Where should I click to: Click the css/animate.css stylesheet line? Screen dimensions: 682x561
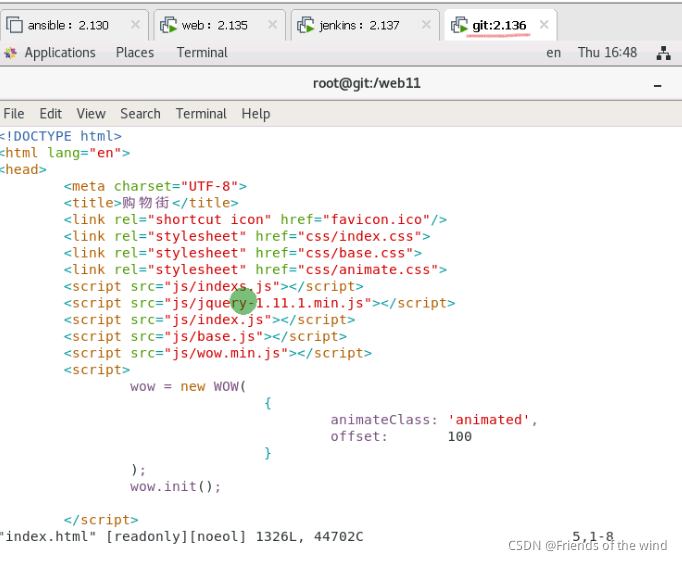[255, 270]
